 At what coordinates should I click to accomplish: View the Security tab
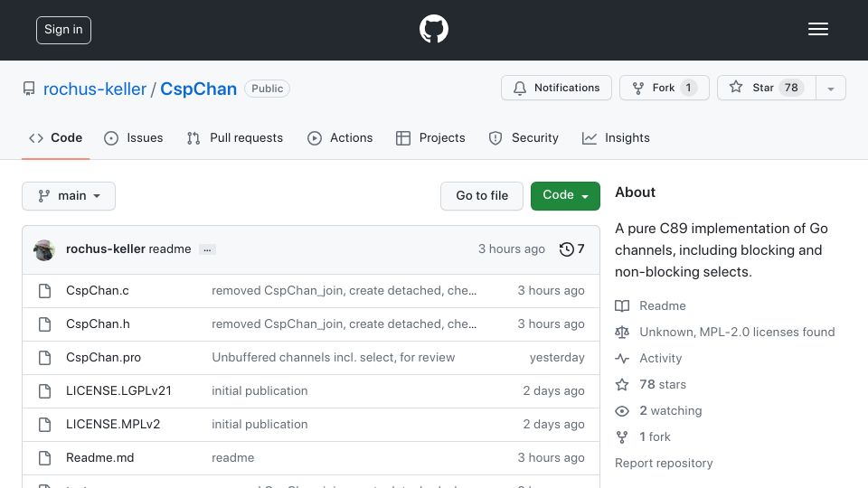524,137
